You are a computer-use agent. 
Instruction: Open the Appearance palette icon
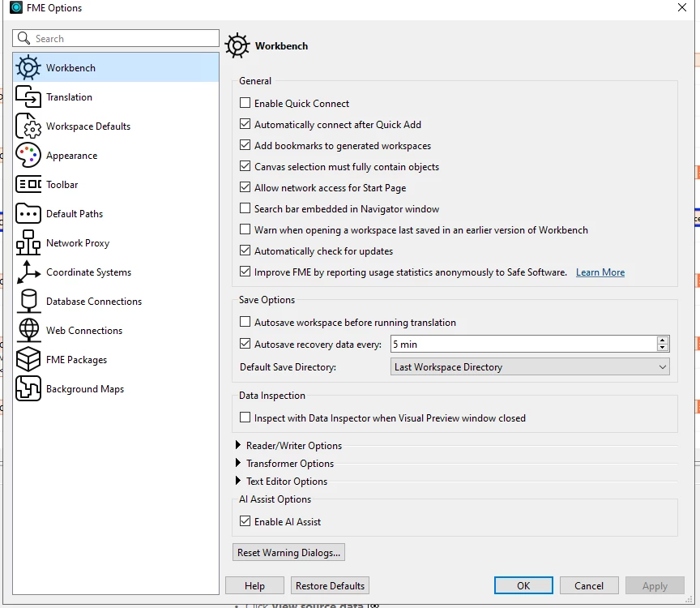[x=28, y=155]
